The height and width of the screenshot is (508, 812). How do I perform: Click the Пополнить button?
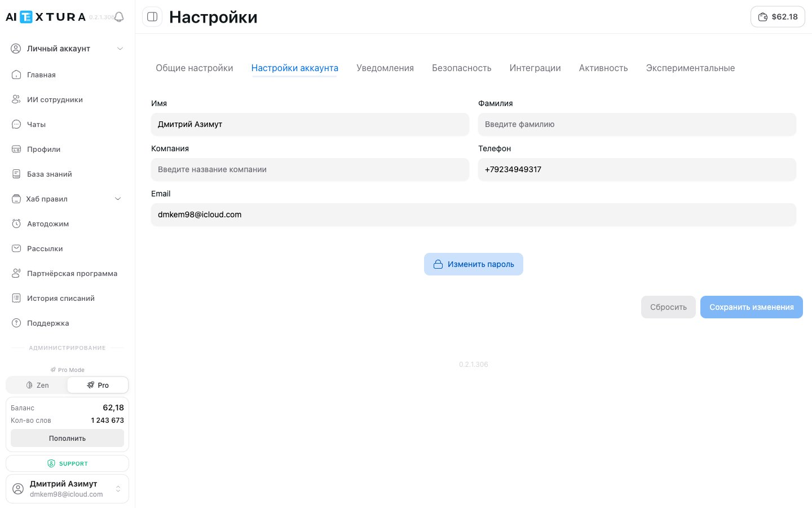point(67,438)
